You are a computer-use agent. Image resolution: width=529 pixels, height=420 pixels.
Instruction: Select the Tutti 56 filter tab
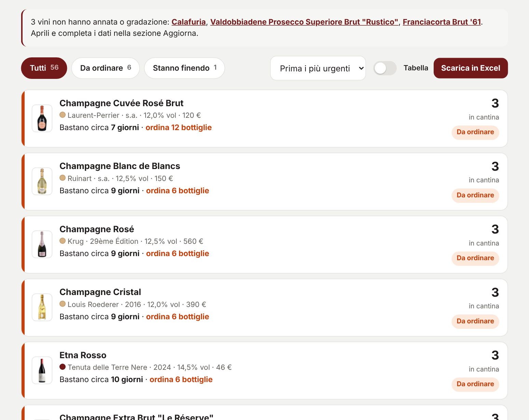coord(44,68)
